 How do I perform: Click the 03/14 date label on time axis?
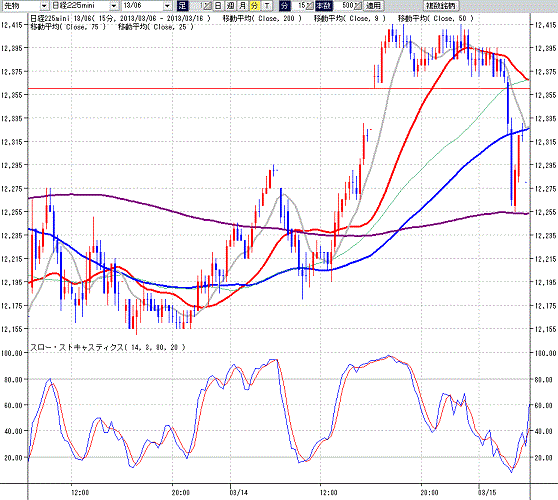tap(238, 493)
